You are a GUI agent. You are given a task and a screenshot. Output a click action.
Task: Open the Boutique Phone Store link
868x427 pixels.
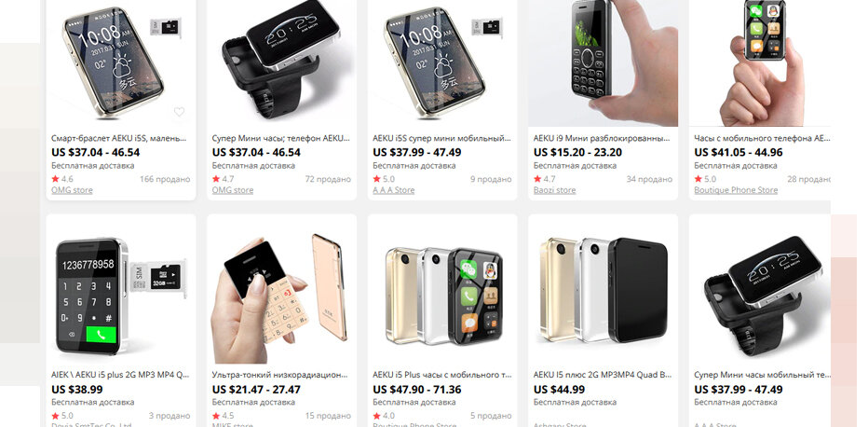click(736, 190)
